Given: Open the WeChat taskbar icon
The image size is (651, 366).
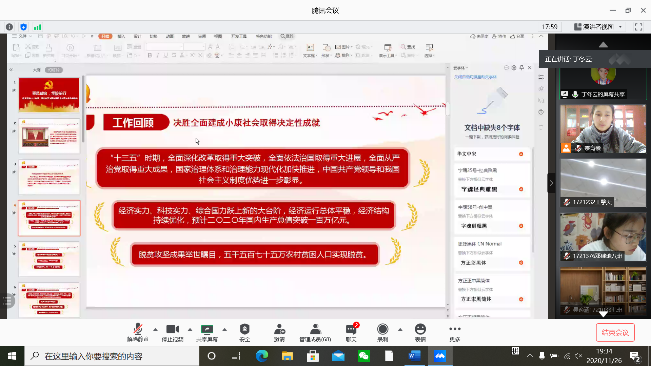Looking at the screenshot, I should click(364, 356).
